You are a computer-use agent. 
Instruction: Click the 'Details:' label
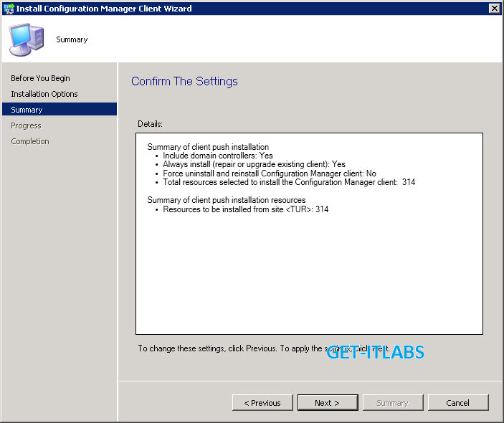(150, 124)
